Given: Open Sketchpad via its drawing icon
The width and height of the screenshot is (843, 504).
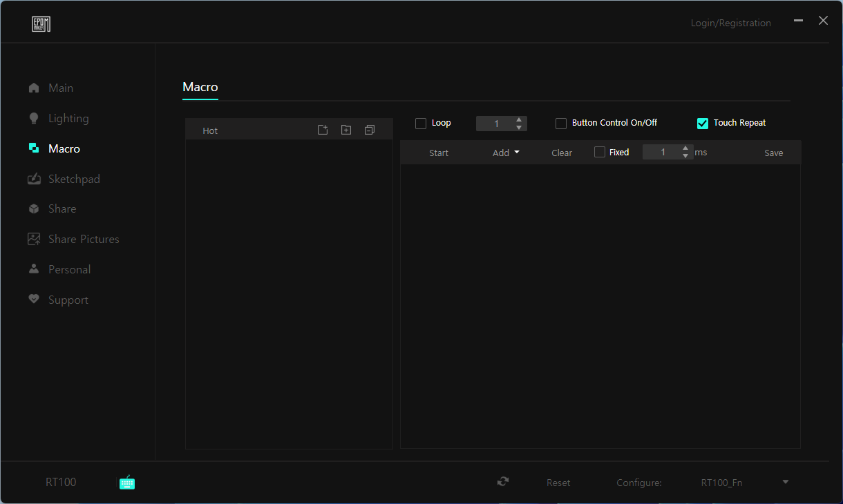Looking at the screenshot, I should (x=34, y=179).
